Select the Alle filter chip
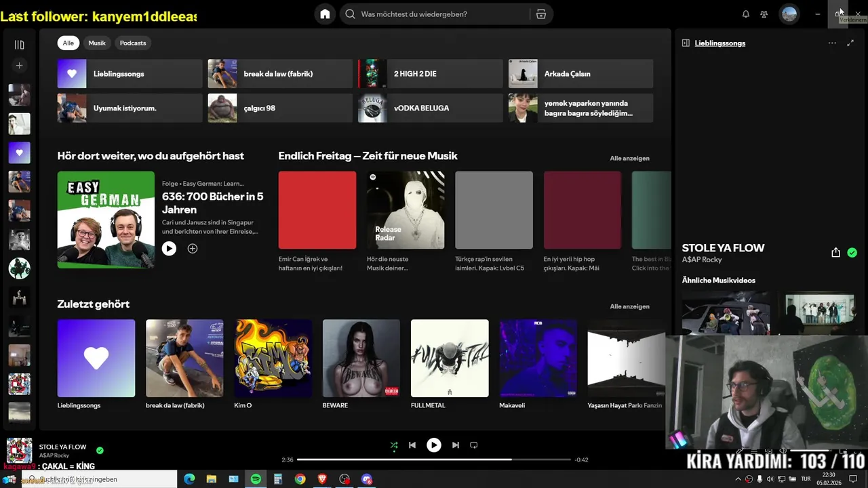 coord(68,43)
